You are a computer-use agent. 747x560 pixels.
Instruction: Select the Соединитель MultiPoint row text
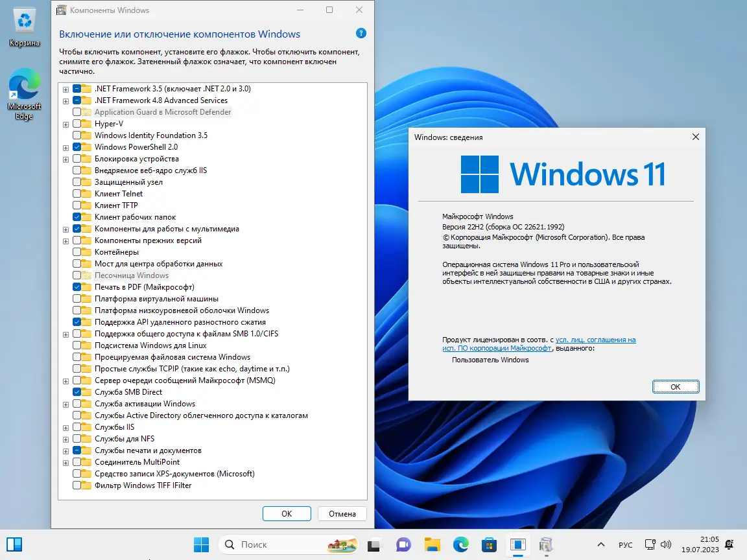[x=137, y=462]
